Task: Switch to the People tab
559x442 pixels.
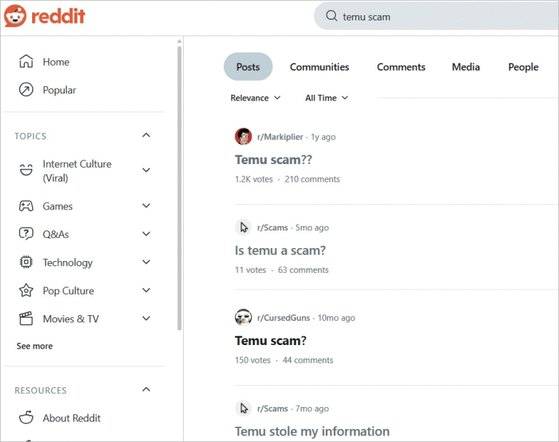Action: (523, 67)
